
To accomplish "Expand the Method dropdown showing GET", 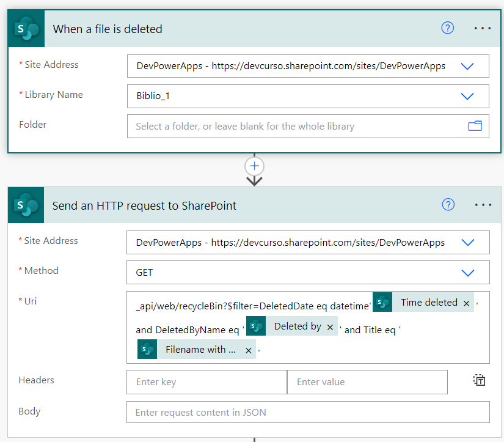I will 468,273.
